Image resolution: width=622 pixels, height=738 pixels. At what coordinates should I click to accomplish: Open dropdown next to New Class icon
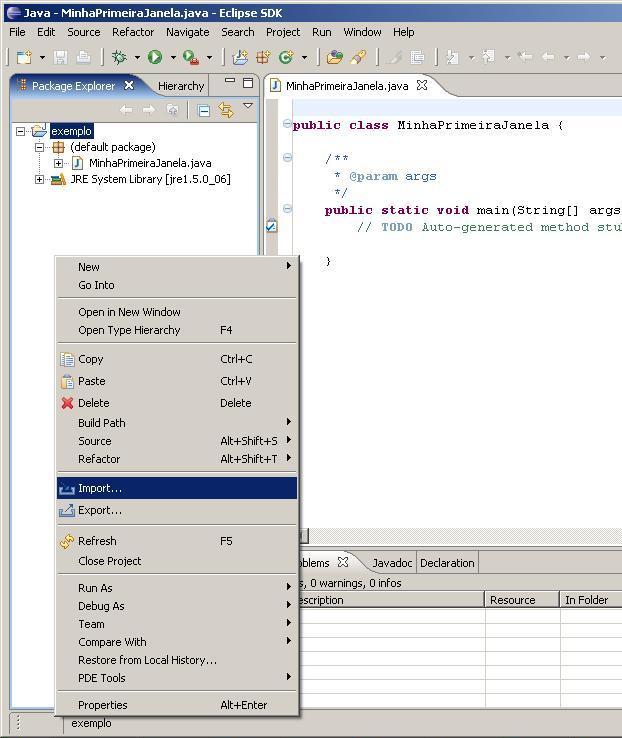click(304, 57)
